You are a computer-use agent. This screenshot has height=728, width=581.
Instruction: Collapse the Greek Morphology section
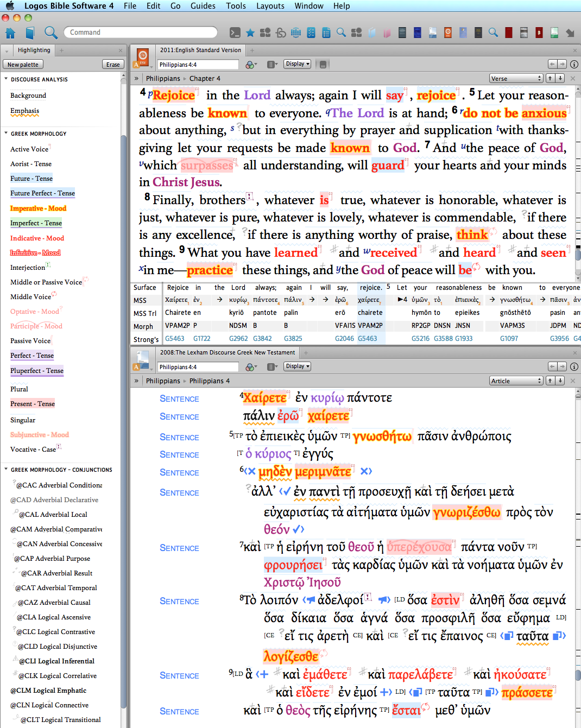[x=6, y=134]
